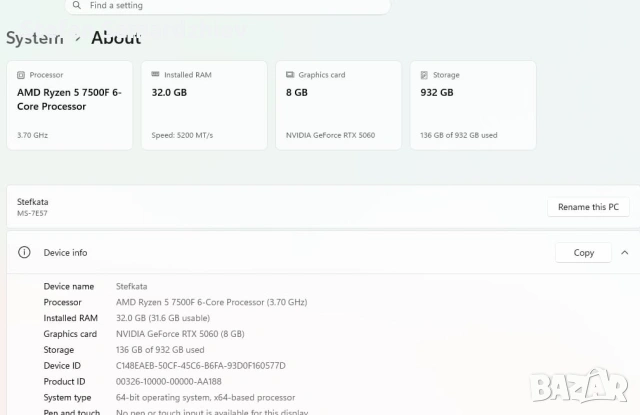Copy the device info
This screenshot has width=640, height=415.
click(583, 253)
